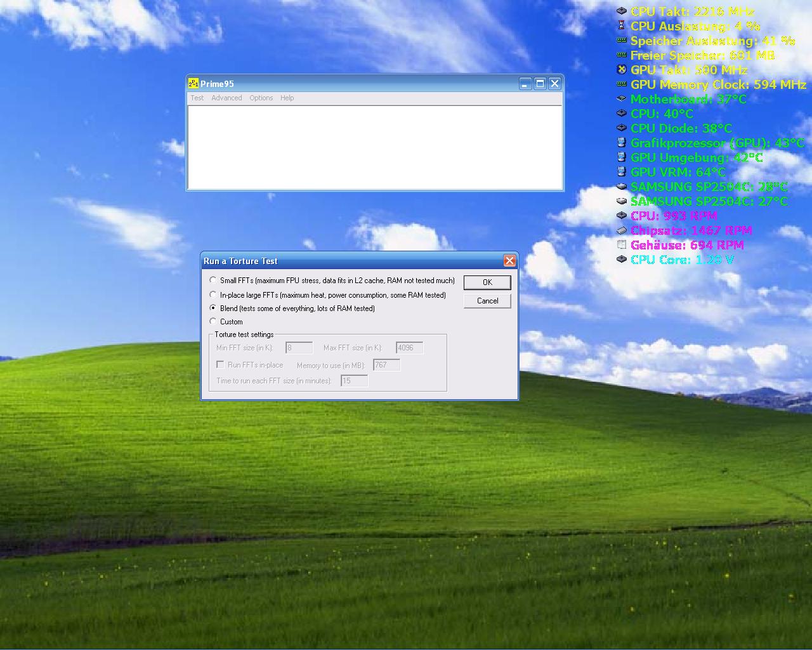Select In-place large FFTs option
The image size is (812, 650).
[x=213, y=295]
